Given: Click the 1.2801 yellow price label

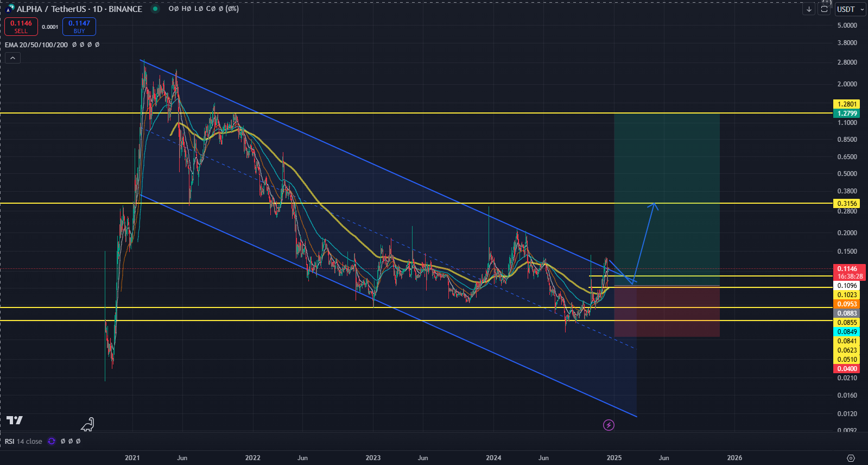Looking at the screenshot, I should [847, 104].
